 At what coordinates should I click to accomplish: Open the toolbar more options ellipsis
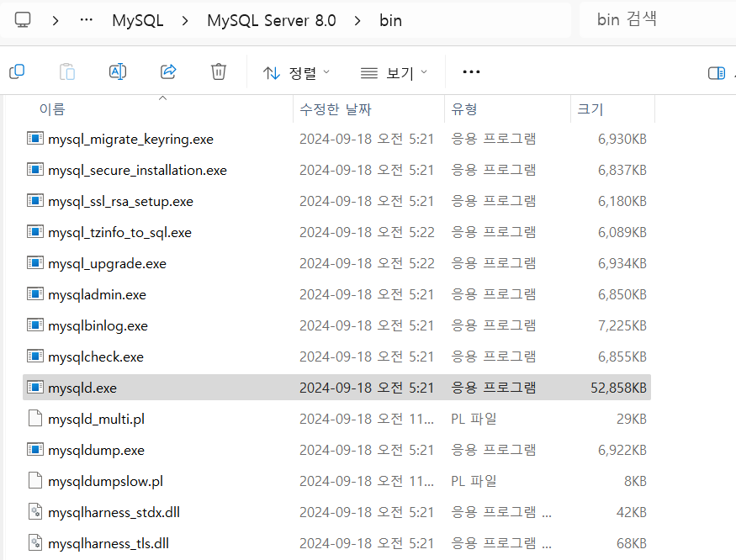tap(471, 71)
